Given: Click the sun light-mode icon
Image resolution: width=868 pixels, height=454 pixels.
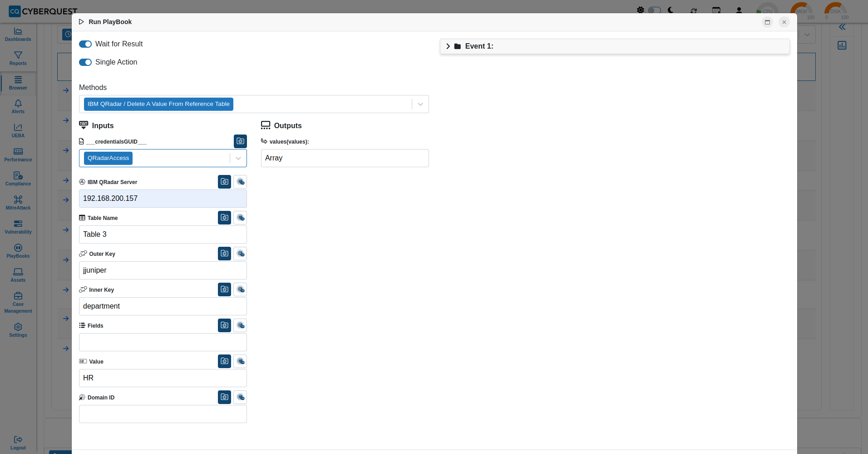Looking at the screenshot, I should point(640,10).
